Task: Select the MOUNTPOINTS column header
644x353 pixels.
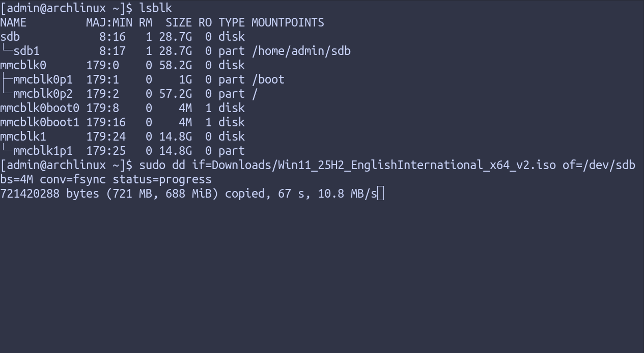Action: (288, 22)
